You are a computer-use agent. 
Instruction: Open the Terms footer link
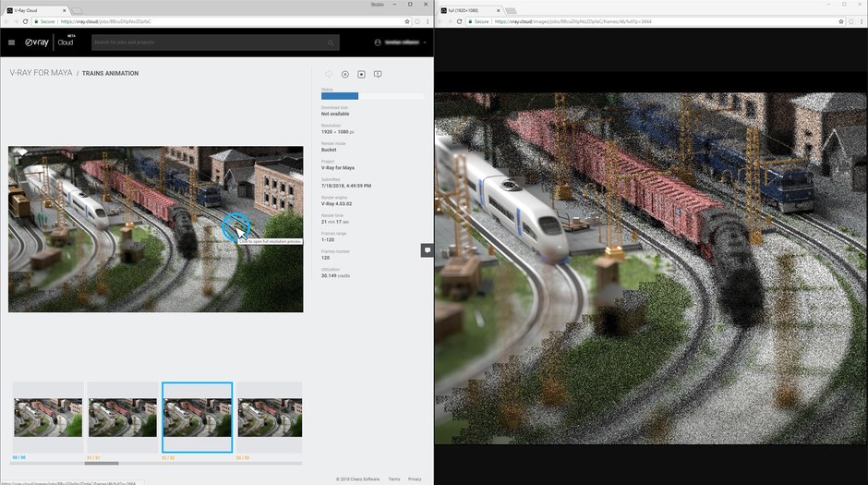click(x=394, y=479)
